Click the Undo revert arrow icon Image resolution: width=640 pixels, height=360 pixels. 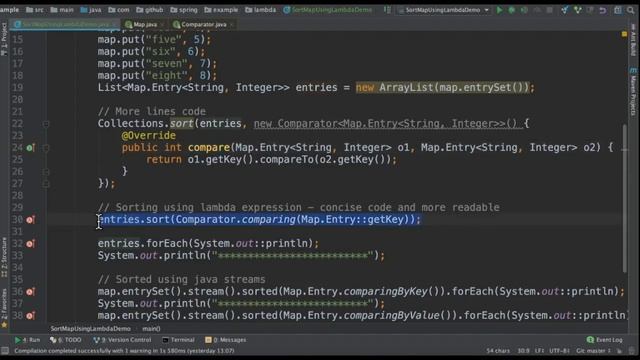point(603,10)
